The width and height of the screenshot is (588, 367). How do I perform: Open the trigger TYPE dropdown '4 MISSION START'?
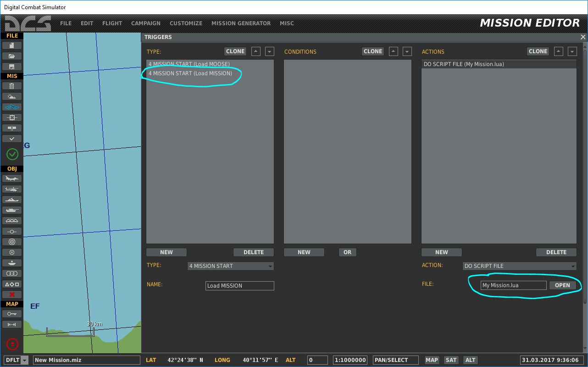pyautogui.click(x=231, y=266)
